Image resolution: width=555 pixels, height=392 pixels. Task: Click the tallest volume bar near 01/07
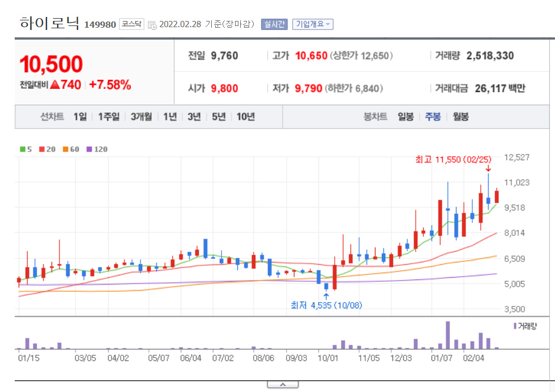[x=448, y=335]
